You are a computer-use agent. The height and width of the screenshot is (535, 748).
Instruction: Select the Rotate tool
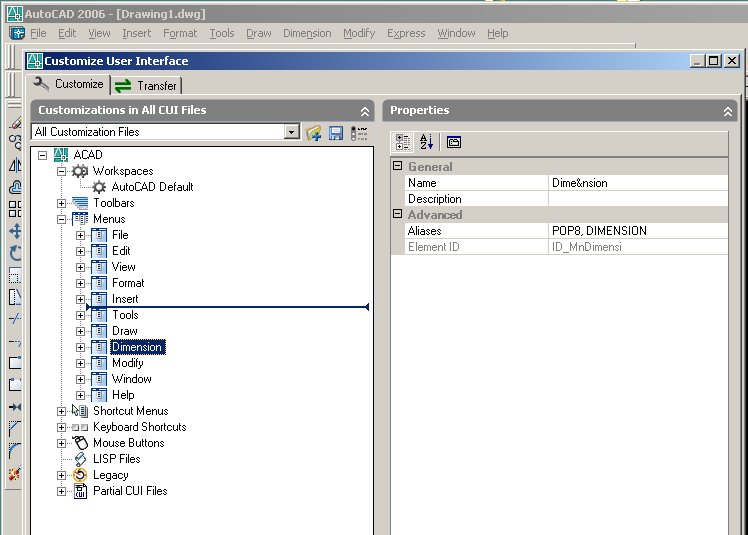click(x=15, y=253)
